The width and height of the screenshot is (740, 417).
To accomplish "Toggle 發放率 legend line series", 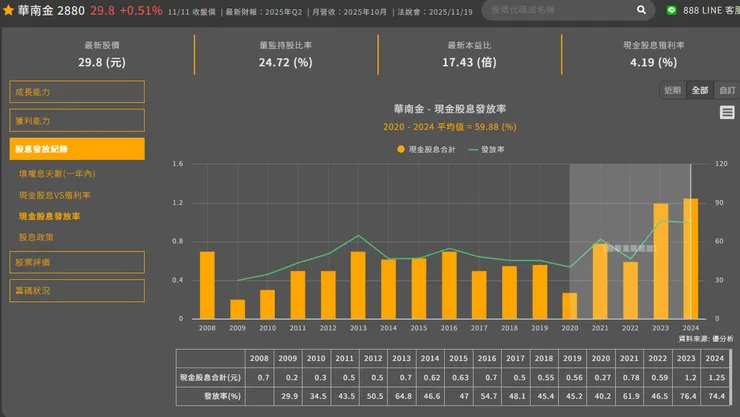I will click(486, 150).
